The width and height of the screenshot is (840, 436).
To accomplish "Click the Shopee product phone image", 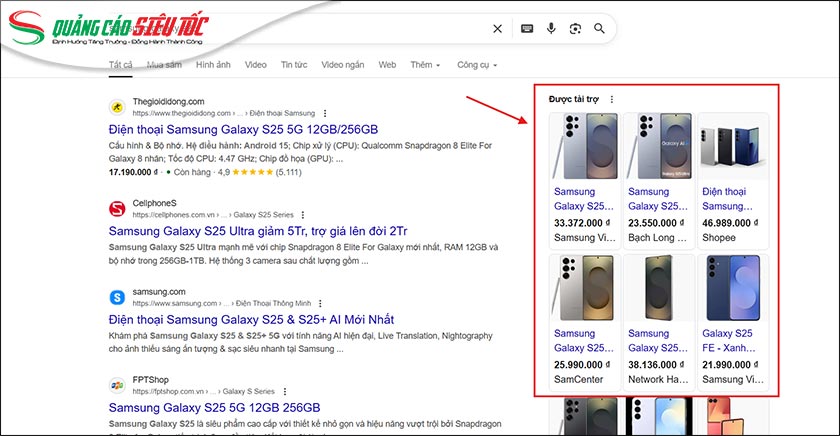I will pyautogui.click(x=733, y=146).
